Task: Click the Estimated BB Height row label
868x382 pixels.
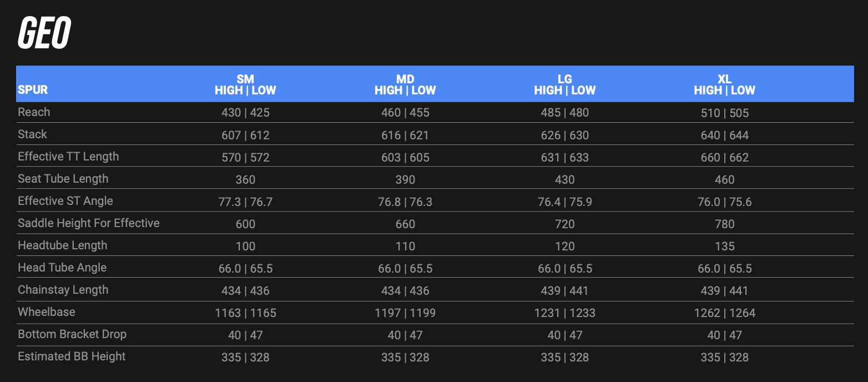Action: point(72,356)
